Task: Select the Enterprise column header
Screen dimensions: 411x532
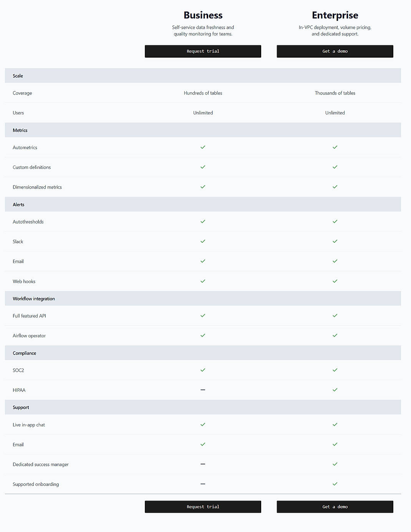Action: (335, 15)
